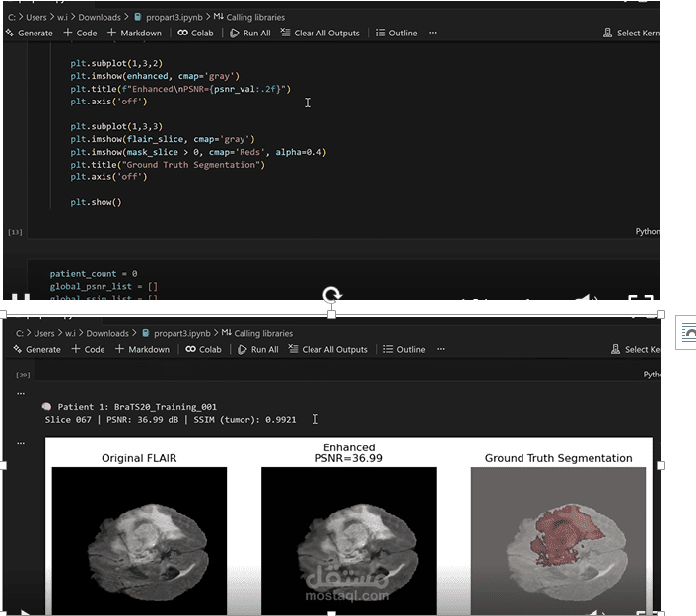The height and width of the screenshot is (616, 696).
Task: Select w.i breadcrumb in the upper notebook
Action: (x=62, y=18)
